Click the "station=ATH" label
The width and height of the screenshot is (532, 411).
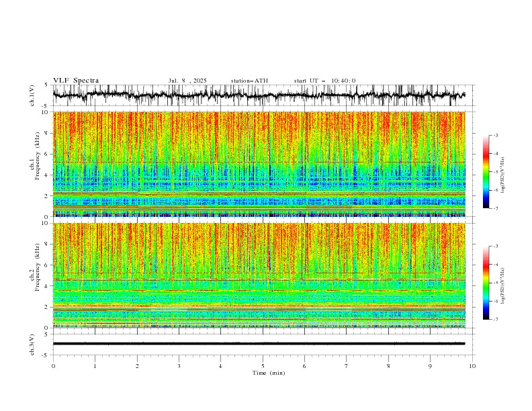point(249,81)
